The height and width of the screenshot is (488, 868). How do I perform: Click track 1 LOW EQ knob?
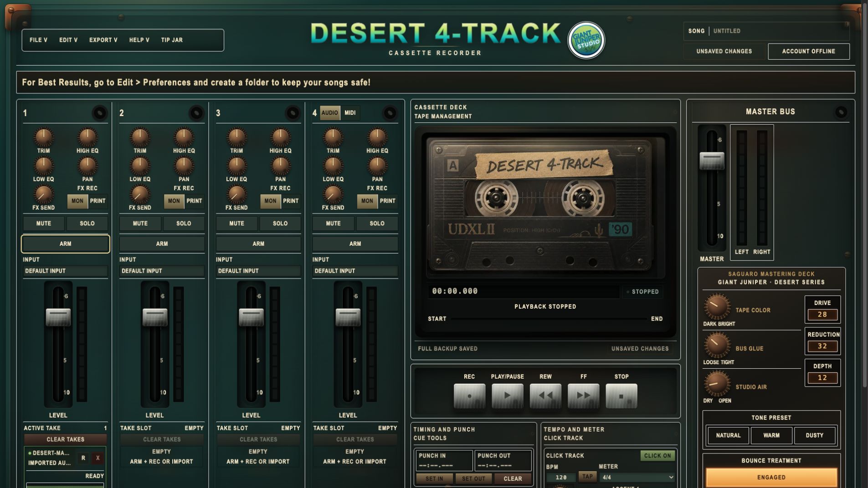click(x=44, y=166)
